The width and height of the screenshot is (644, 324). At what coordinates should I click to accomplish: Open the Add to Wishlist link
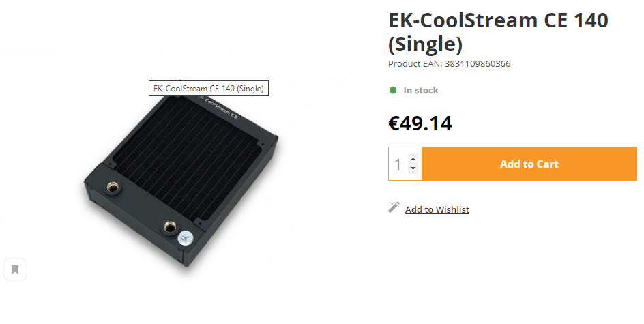(437, 209)
